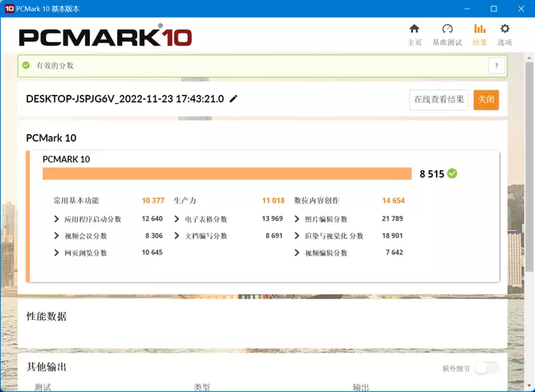Click the orange 关闭 button
Screen dimensions: 535x392
pyautogui.click(x=486, y=100)
